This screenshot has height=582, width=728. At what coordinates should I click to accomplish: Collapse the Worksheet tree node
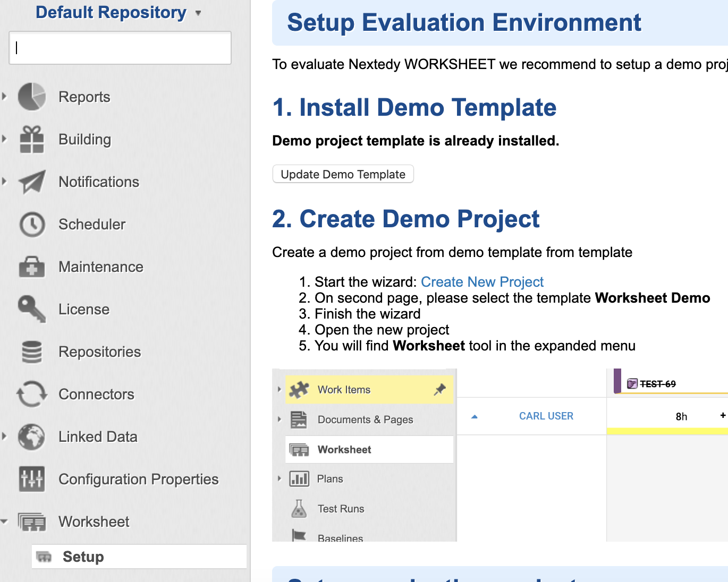[4, 521]
